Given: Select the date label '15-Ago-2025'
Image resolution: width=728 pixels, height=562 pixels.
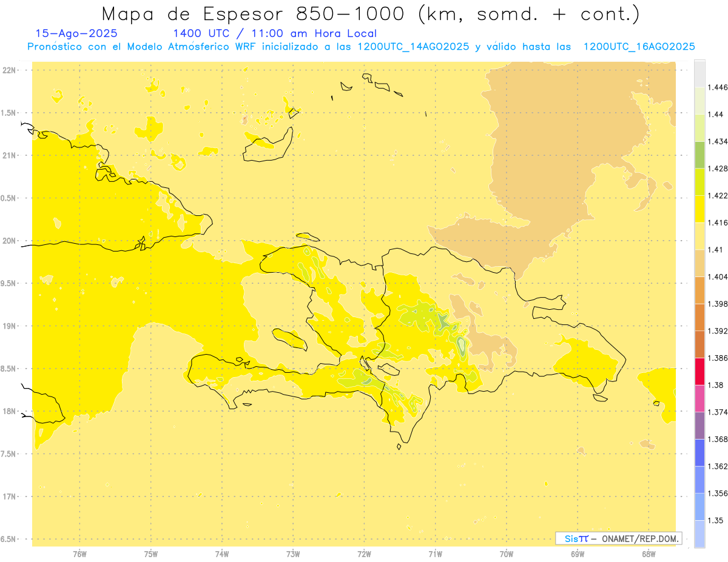Looking at the screenshot, I should (76, 34).
